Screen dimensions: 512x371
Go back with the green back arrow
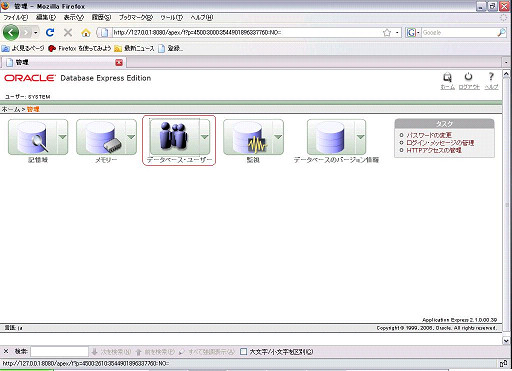[11, 32]
